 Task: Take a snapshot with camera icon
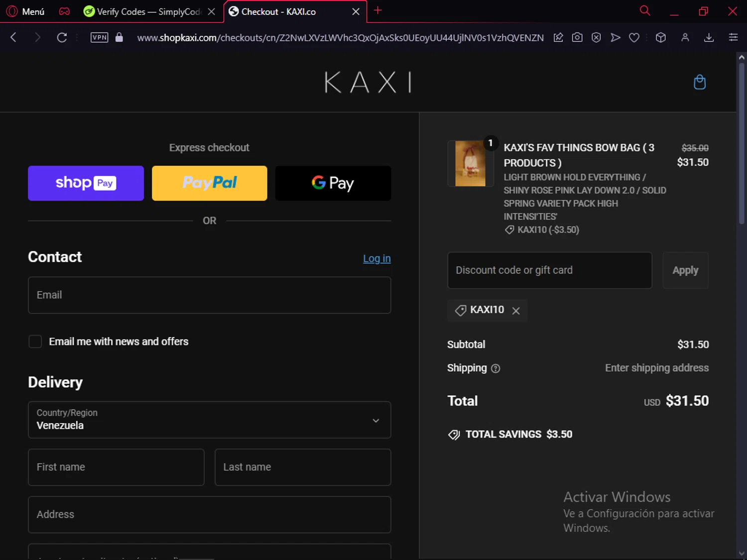(577, 37)
